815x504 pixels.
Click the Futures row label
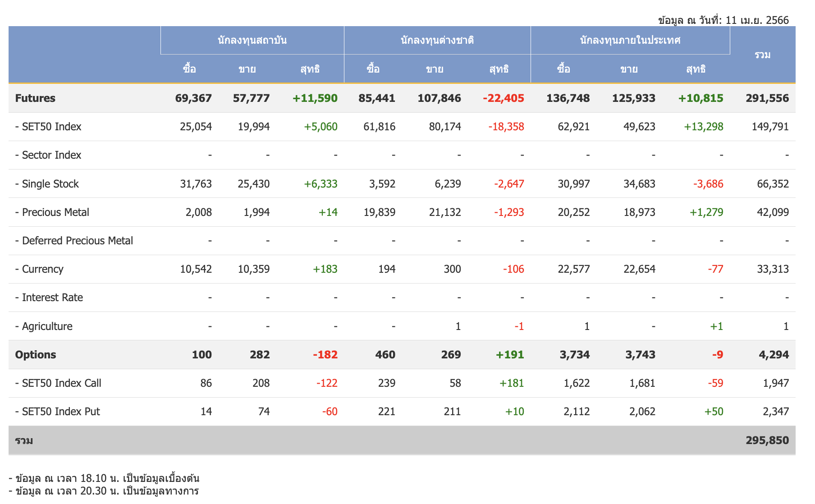click(35, 98)
